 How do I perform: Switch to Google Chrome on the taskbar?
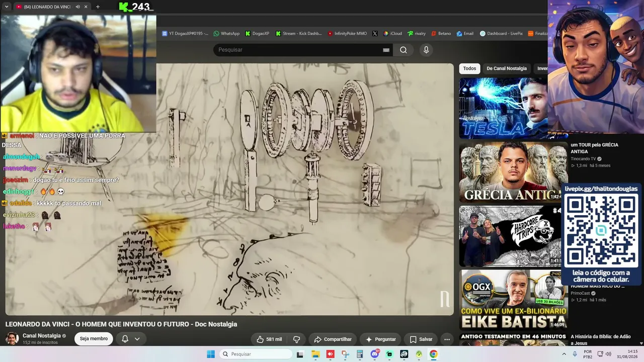[434, 354]
